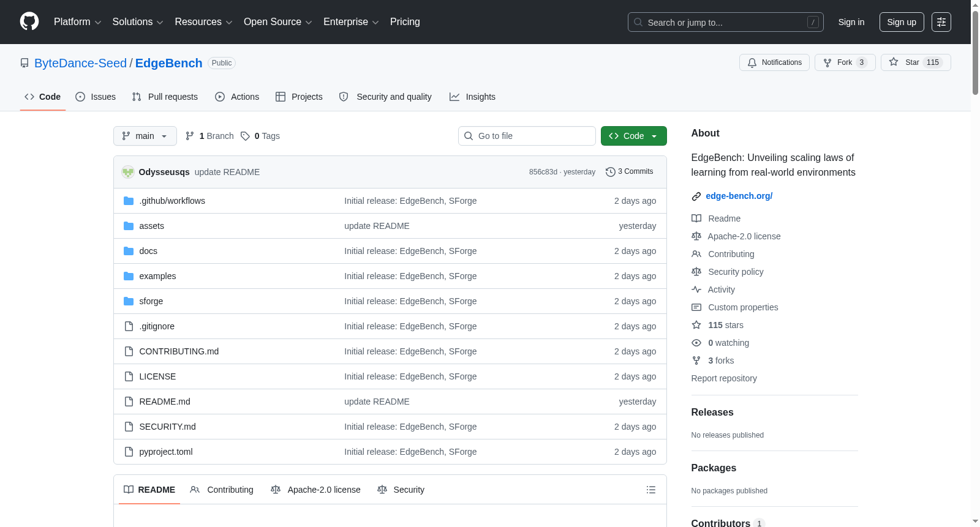
Task: Click the LICENSE file icon
Action: (x=129, y=376)
